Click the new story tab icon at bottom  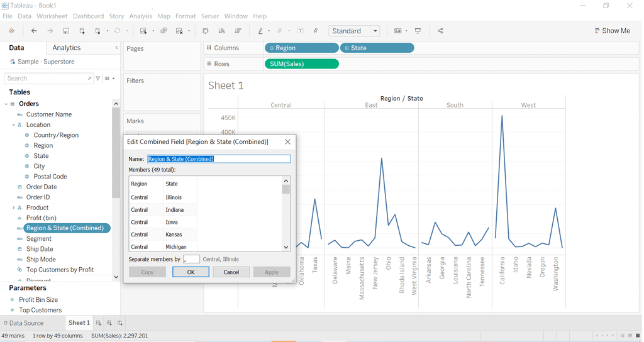point(120,323)
